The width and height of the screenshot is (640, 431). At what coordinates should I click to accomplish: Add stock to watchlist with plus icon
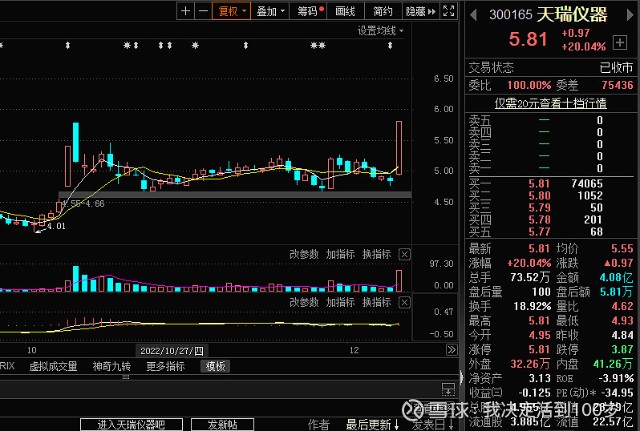point(620,42)
